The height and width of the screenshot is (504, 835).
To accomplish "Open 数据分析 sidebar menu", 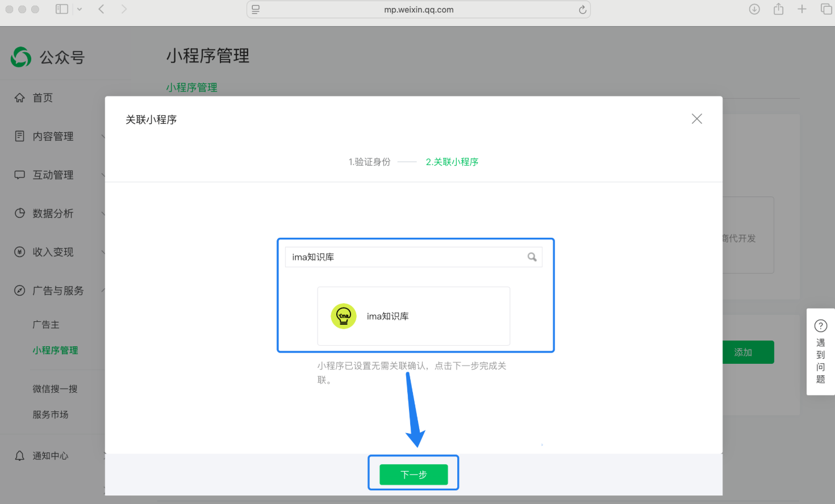I will (x=53, y=213).
